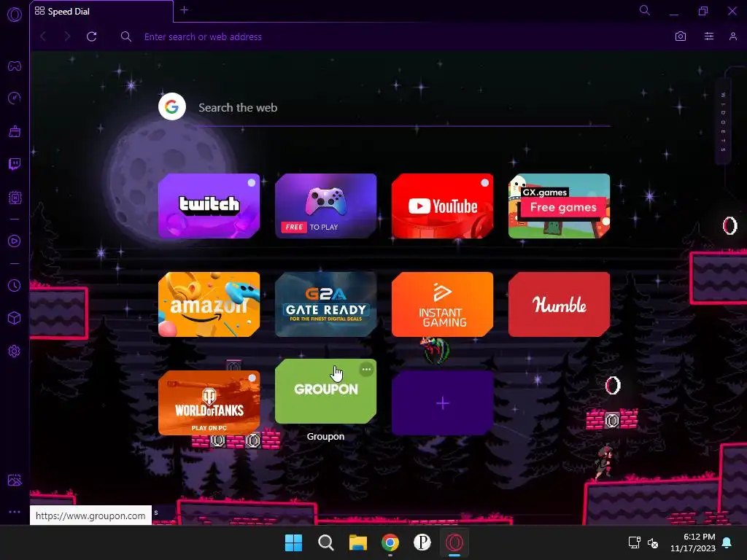The image size is (747, 560).
Task: Open Windows Start menu
Action: click(x=293, y=542)
